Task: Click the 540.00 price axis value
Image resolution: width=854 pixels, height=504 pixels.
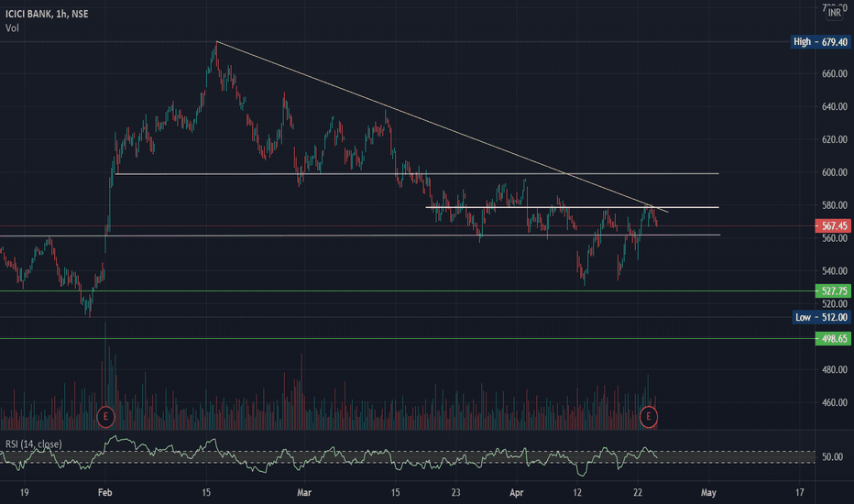Action: click(835, 271)
